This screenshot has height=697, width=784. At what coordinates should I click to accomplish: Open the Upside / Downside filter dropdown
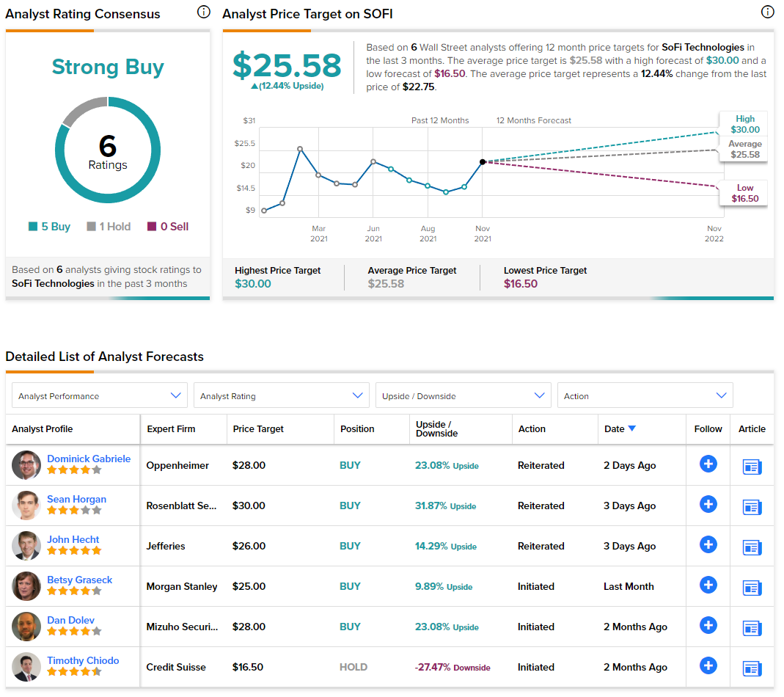(463, 395)
